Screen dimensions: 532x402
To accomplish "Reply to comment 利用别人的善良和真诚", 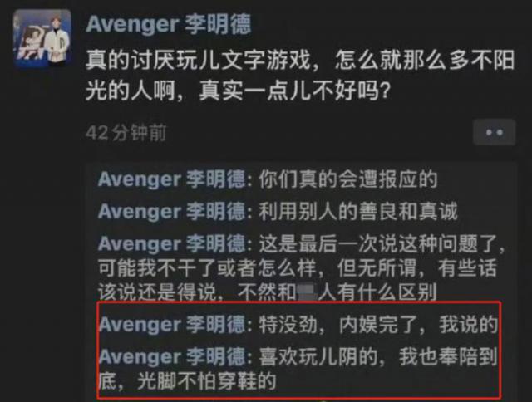I will 358,211.
